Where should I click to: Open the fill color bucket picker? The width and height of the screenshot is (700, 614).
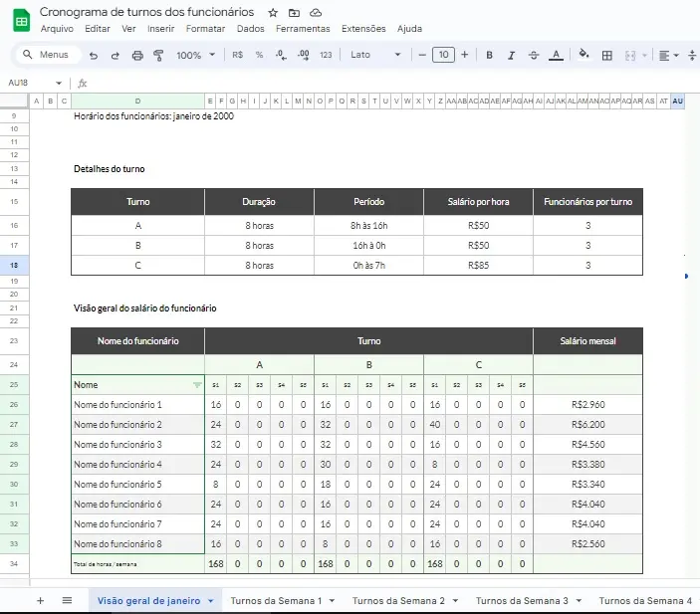583,55
